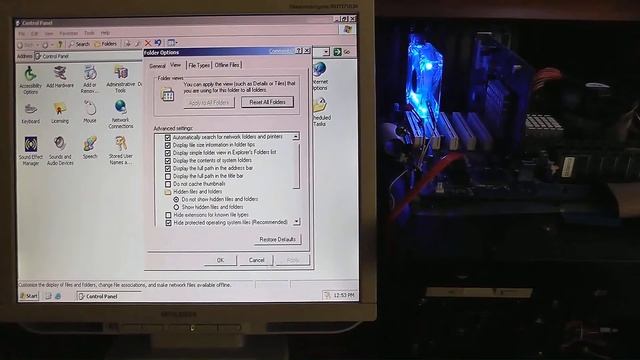The height and width of the screenshot is (360, 640).
Task: Toggle Automatically search for network folders checkbox
Action: (x=167, y=137)
